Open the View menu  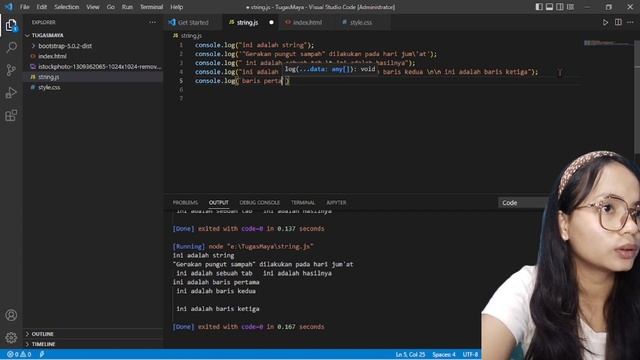pos(93,7)
